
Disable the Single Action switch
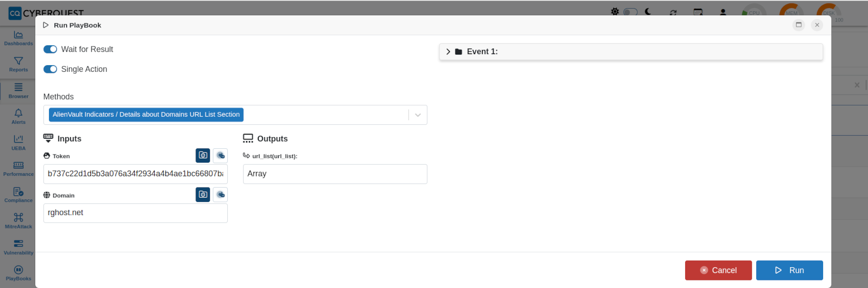coord(50,69)
